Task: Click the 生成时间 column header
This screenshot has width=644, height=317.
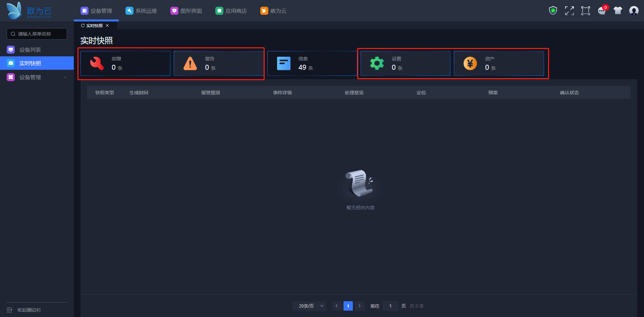Action: click(139, 93)
